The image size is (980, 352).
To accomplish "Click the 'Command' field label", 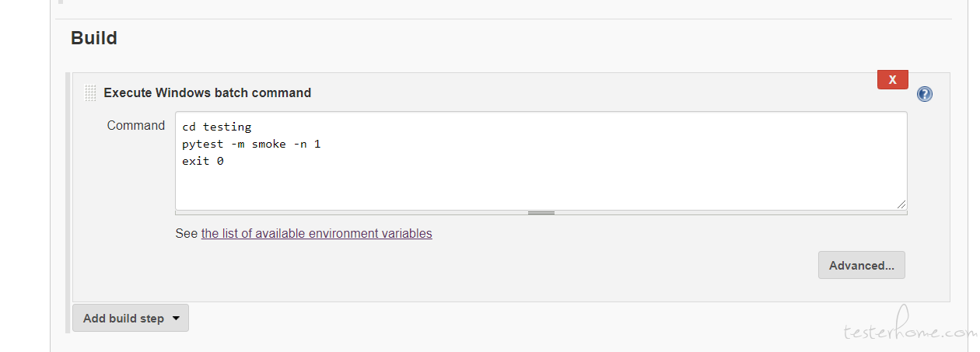I will click(x=136, y=125).
